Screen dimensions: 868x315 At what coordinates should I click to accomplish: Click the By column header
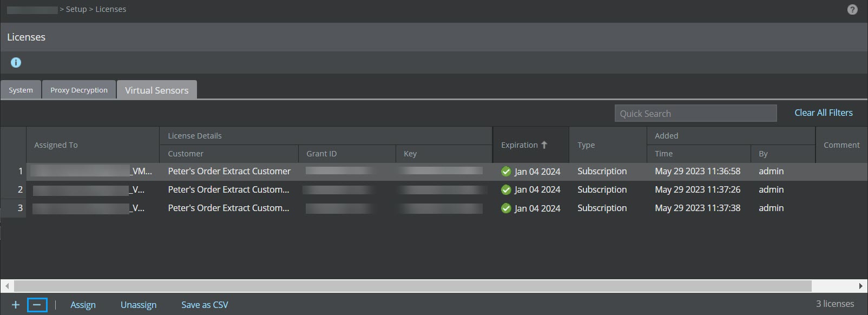click(783, 154)
